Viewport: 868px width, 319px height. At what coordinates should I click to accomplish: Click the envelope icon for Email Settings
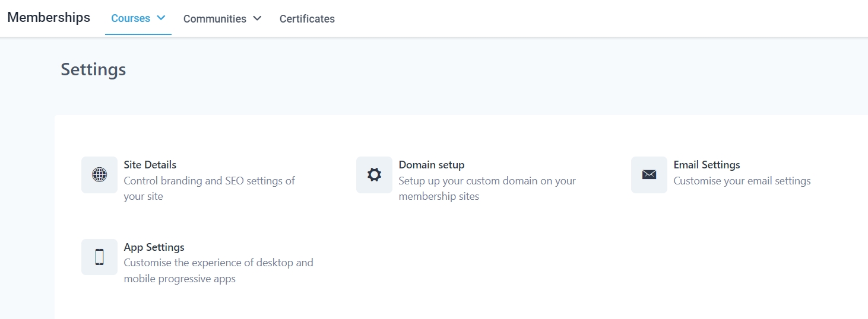[649, 175]
